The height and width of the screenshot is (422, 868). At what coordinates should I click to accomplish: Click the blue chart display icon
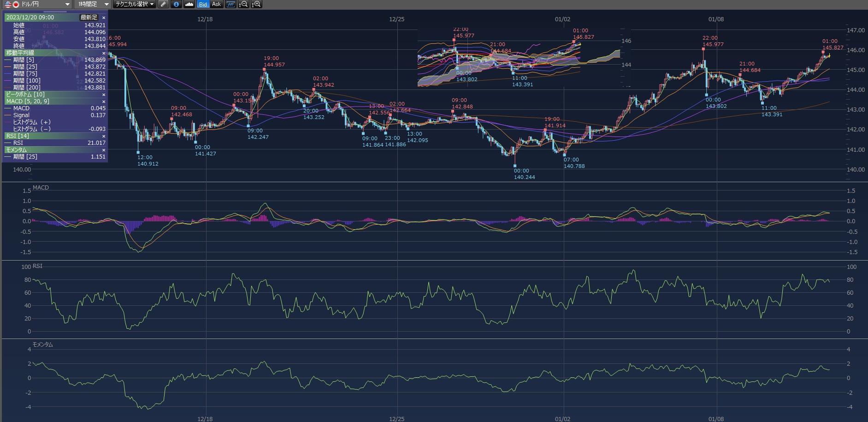(230, 4)
